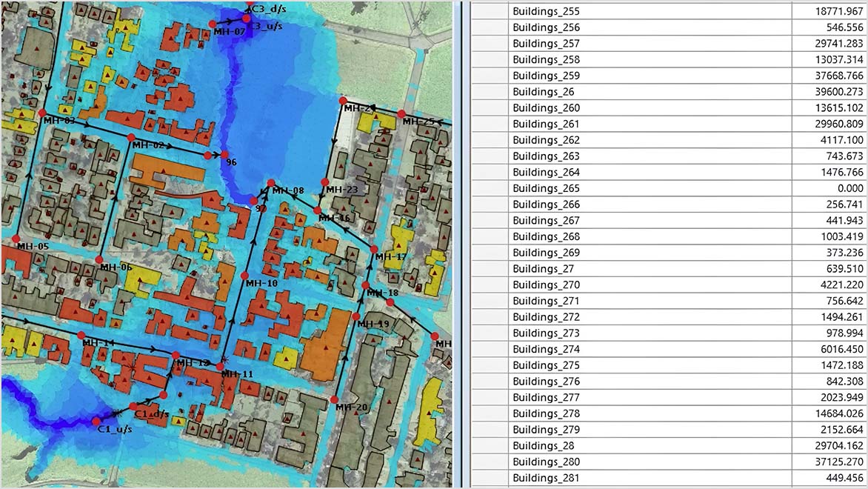Click Buildings_28 row label
Viewport: 868px width, 489px height.
[543, 445]
